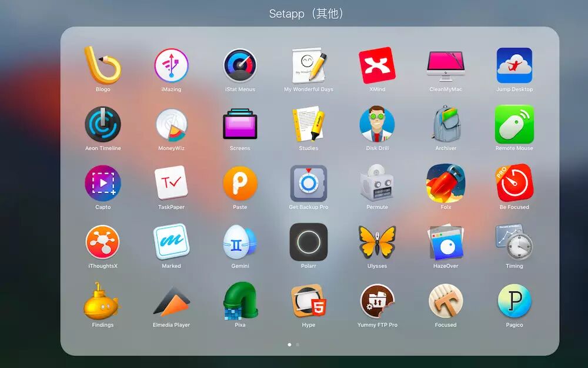Launch iThoughtsX
This screenshot has height=368, width=588.
coord(103,242)
